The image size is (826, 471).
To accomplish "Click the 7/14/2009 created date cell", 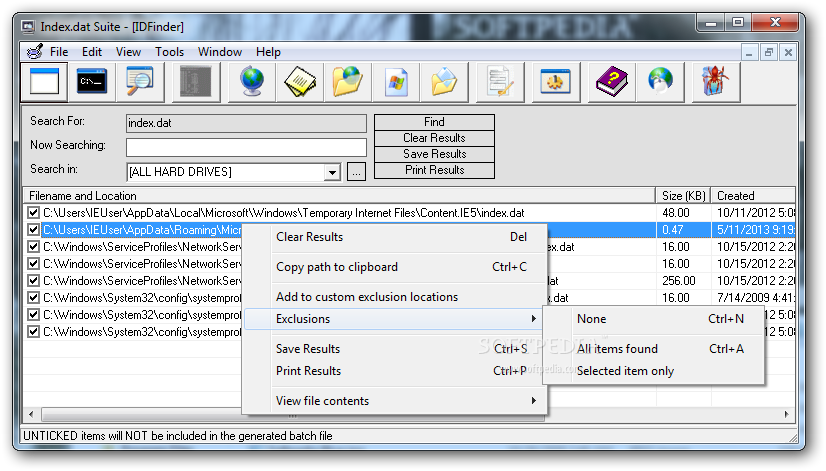I will coord(755,298).
